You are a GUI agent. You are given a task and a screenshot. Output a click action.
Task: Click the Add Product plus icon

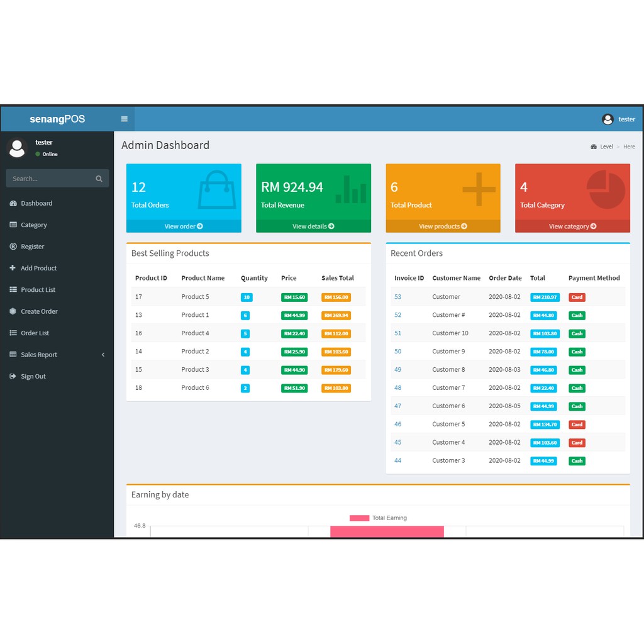13,268
